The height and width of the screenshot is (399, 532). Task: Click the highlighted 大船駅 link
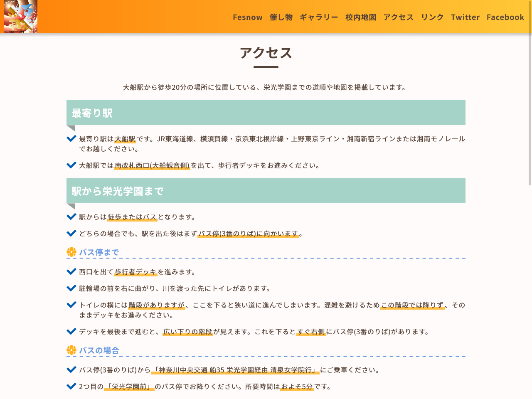125,139
